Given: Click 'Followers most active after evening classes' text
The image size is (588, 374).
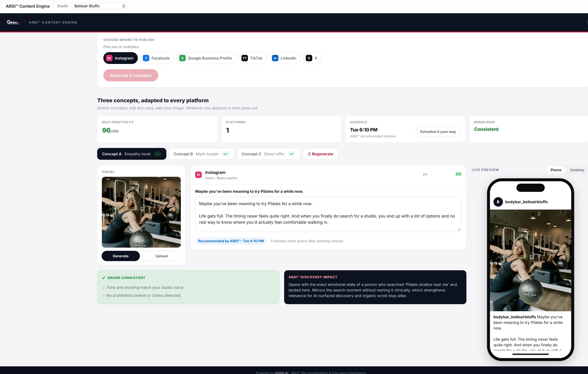Looking at the screenshot, I should coord(307,241).
